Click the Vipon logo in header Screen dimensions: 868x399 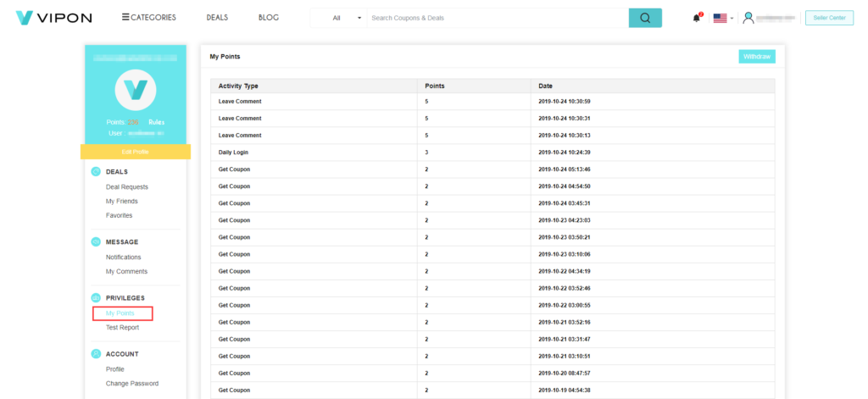click(x=53, y=18)
